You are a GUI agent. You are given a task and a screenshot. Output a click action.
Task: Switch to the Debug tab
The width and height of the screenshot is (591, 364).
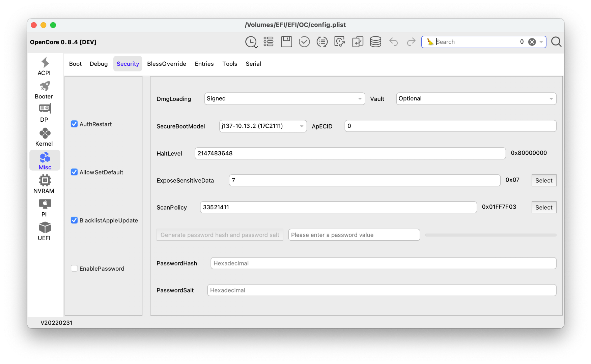pyautogui.click(x=99, y=64)
